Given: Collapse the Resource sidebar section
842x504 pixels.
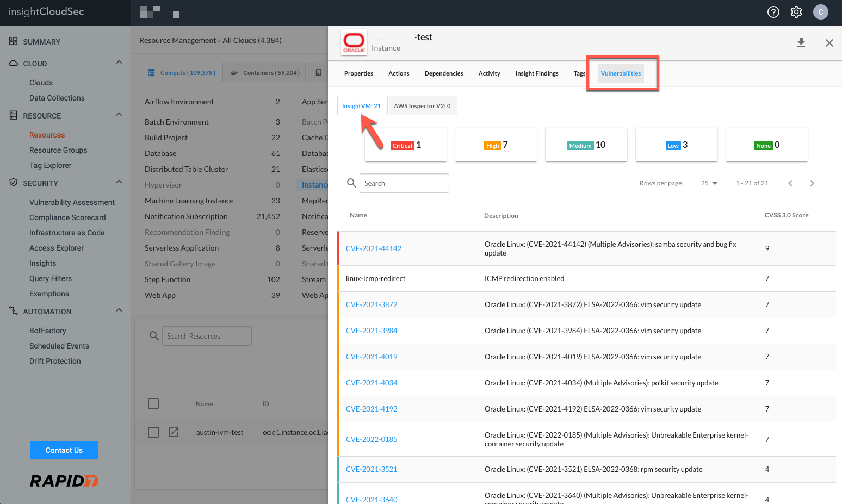Looking at the screenshot, I should [x=119, y=115].
